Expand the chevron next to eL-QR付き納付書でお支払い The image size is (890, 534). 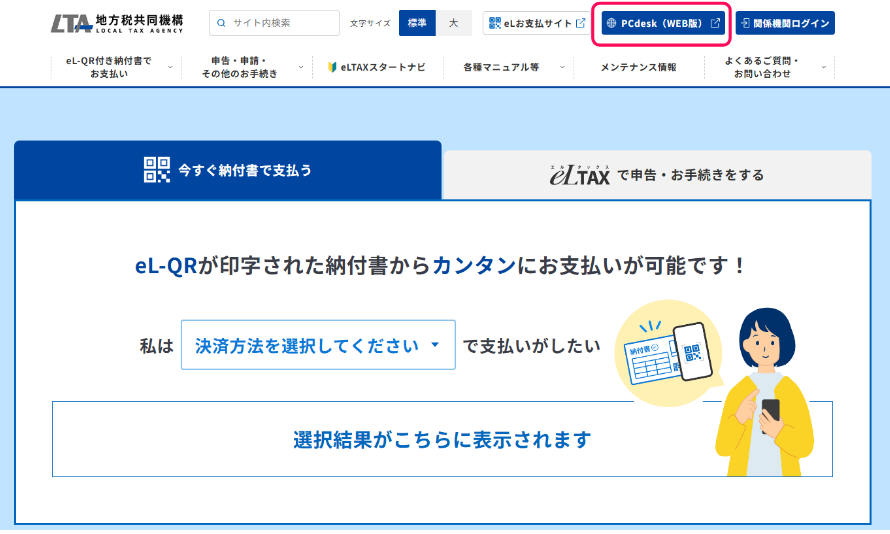[x=170, y=67]
